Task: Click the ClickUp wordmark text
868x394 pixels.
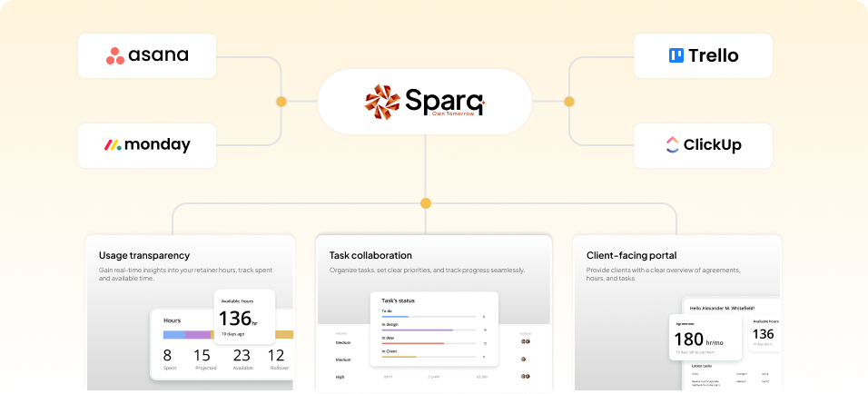Action: coord(713,145)
